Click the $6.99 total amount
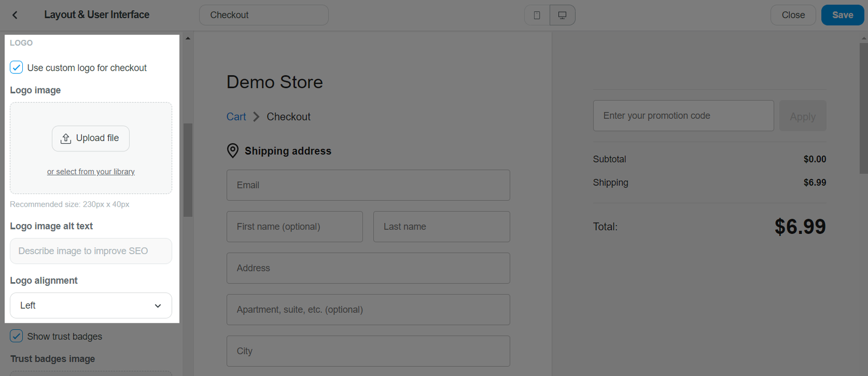Screen dimensions: 868x376 pos(800,227)
